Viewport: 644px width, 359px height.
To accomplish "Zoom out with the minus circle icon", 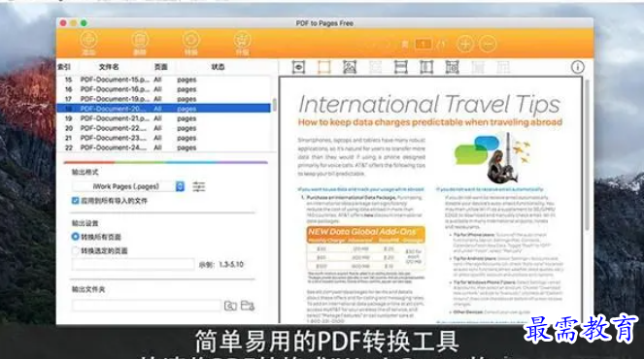I will pos(488,44).
